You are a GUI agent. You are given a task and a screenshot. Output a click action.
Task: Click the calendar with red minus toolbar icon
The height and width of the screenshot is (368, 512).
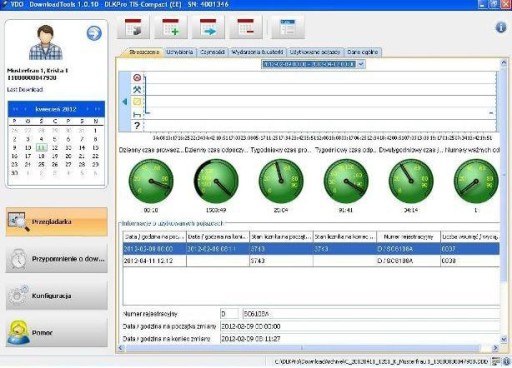[x=246, y=28]
